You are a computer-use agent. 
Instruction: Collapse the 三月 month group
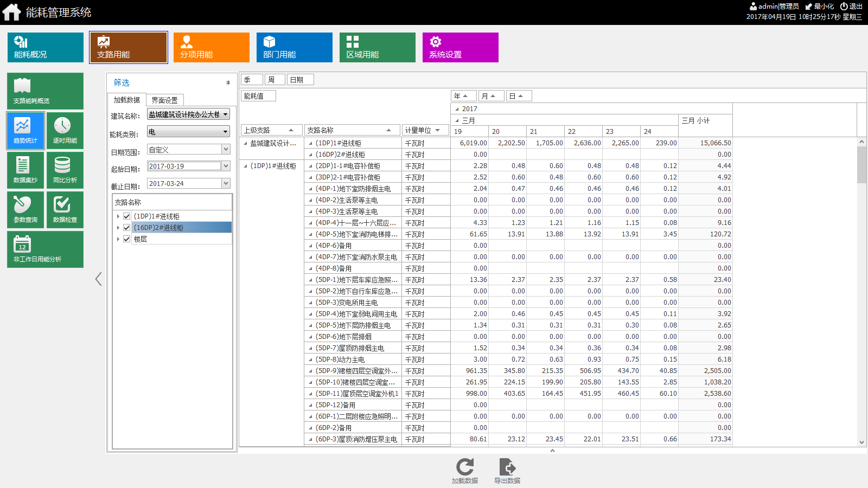pos(457,120)
